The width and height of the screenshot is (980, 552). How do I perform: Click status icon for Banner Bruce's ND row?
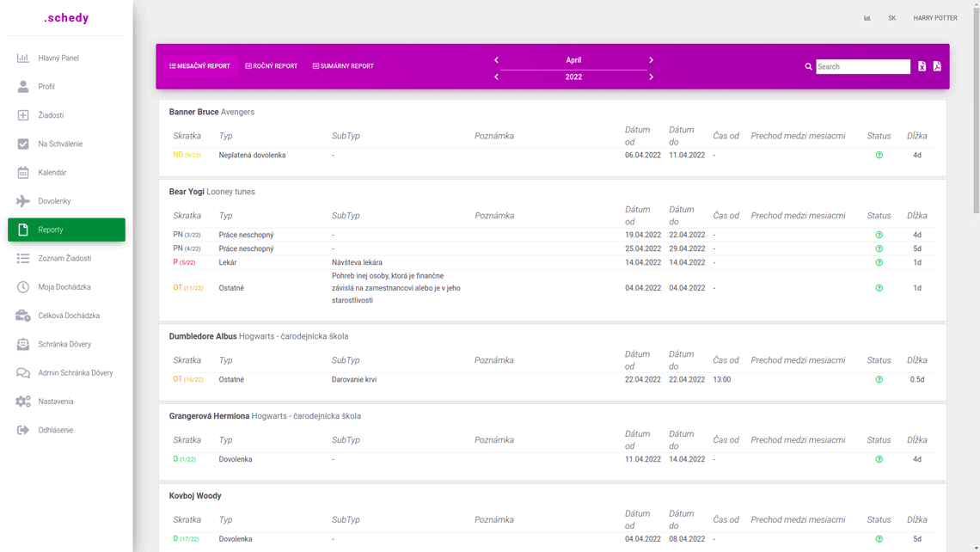(x=879, y=156)
